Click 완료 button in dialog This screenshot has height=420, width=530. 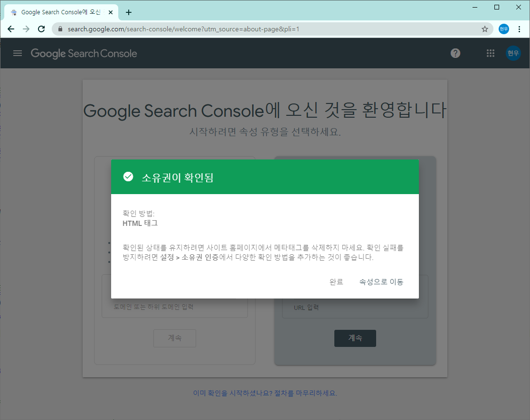(x=336, y=282)
